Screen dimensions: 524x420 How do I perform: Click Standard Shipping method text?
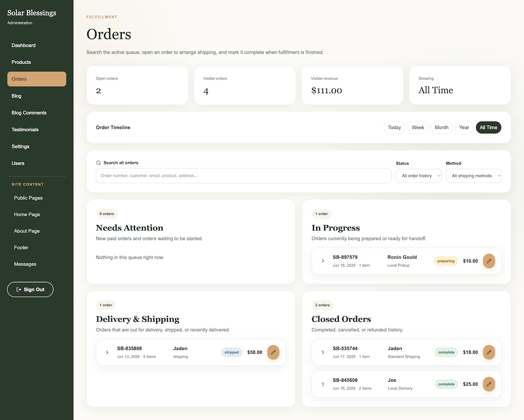404,356
